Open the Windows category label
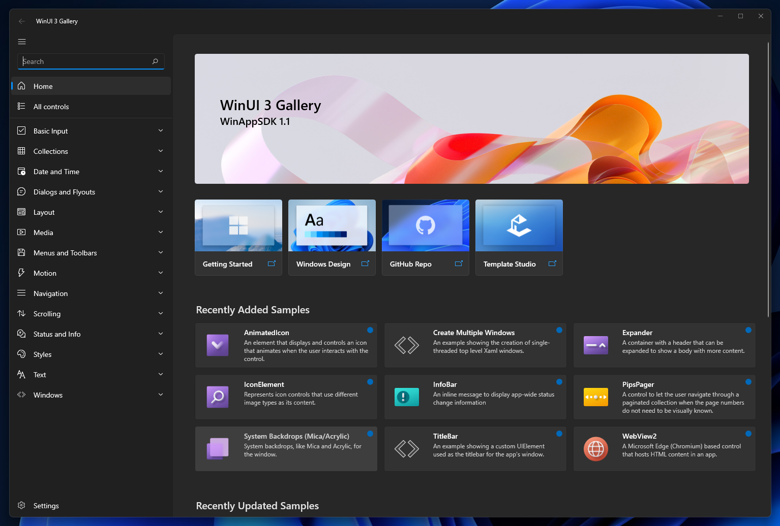780x526 pixels. coord(48,395)
